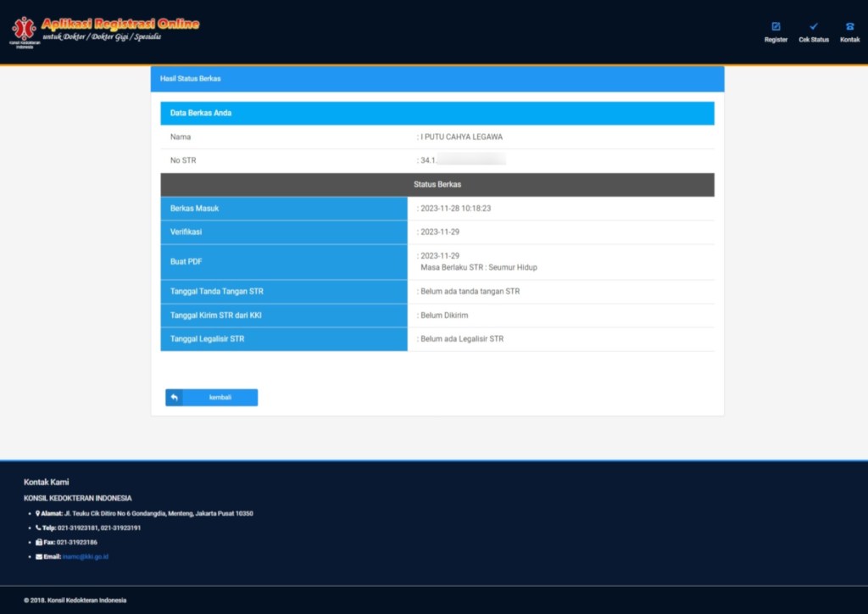This screenshot has height=614, width=868.
Task: Click the fax icon in footer
Action: click(38, 542)
